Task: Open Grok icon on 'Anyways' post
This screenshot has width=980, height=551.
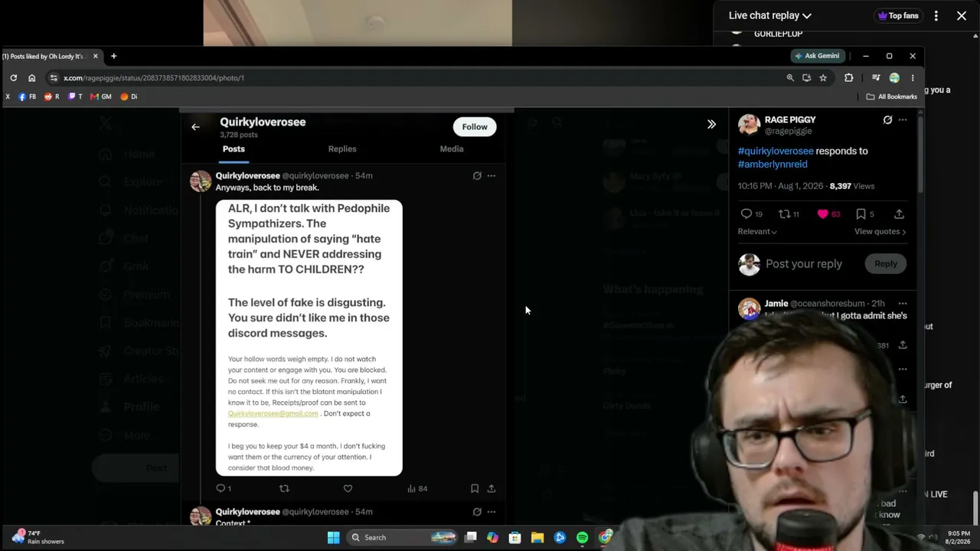Action: pyautogui.click(x=477, y=176)
